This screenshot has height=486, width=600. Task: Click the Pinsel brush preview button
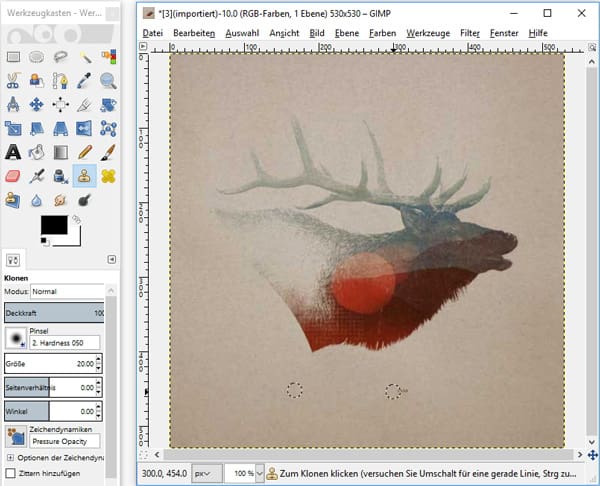coord(15,338)
